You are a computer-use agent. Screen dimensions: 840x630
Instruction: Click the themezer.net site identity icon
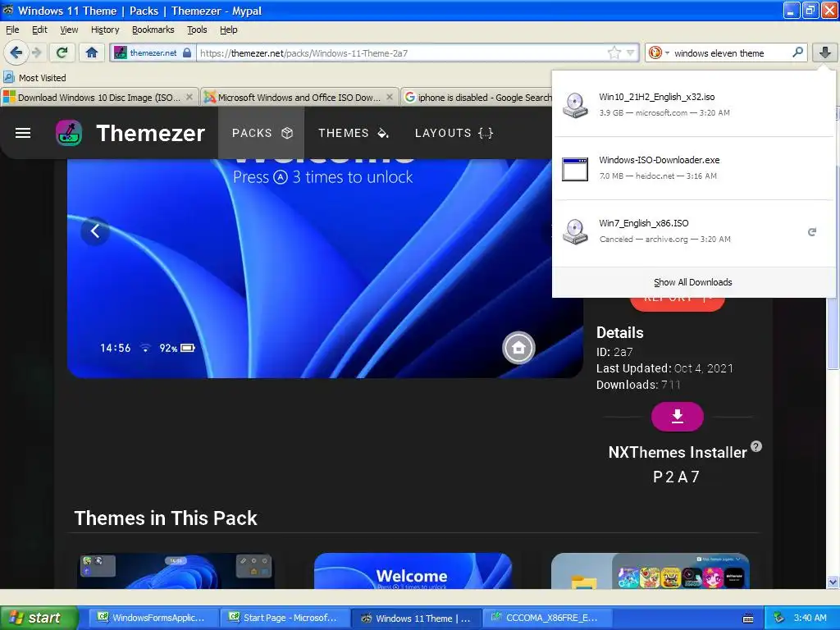[153, 52]
